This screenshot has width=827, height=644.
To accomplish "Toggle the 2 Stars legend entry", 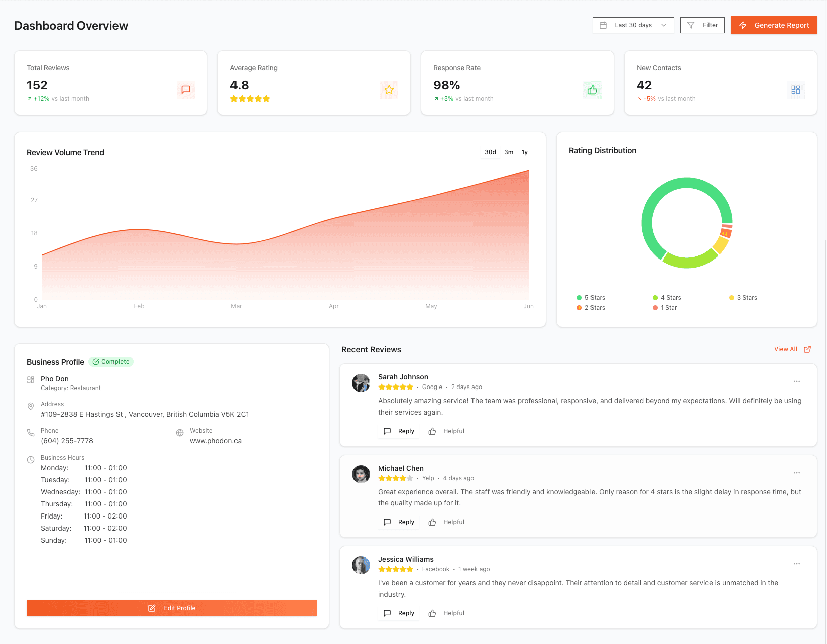I will pyautogui.click(x=591, y=308).
